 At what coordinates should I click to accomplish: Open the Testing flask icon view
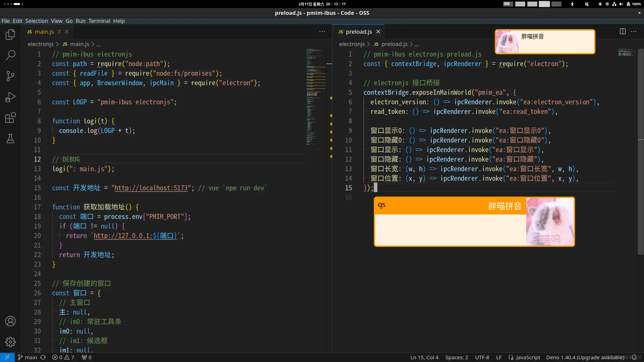10,139
